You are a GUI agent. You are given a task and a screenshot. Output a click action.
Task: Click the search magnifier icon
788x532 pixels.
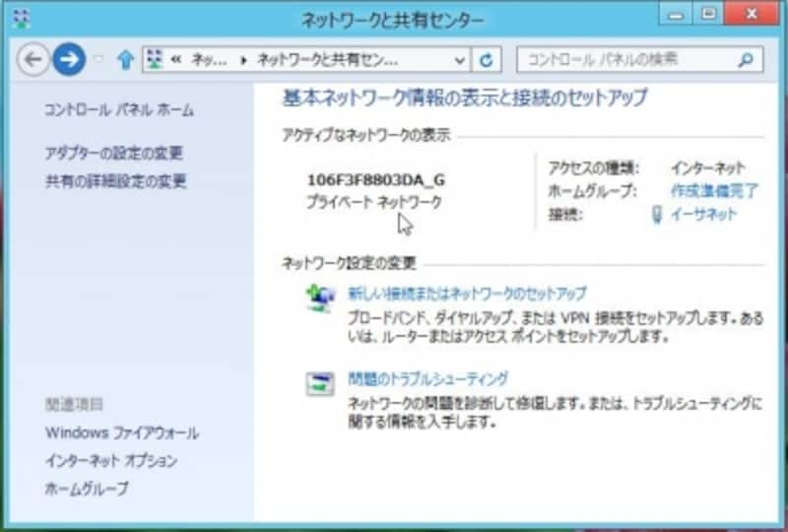(747, 60)
